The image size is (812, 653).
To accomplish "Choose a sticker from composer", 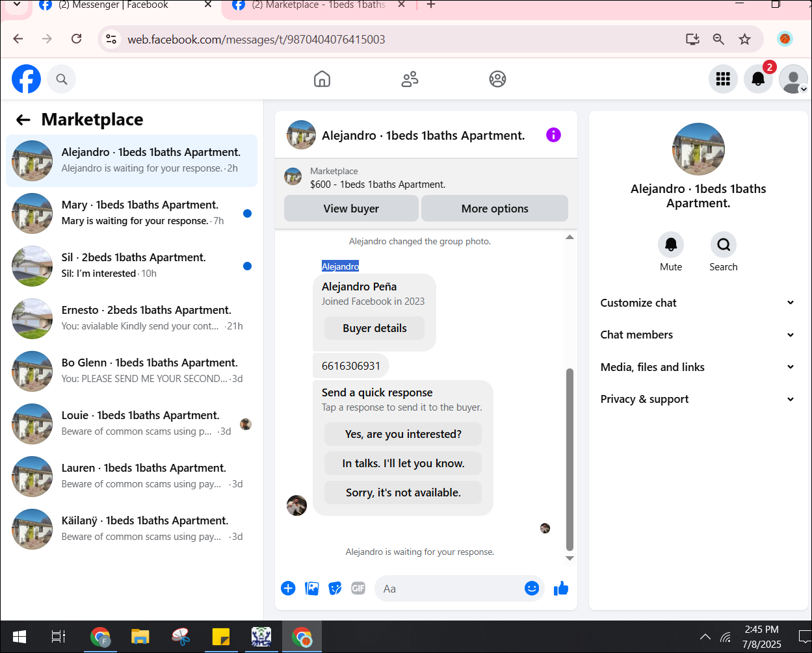I will pos(335,589).
